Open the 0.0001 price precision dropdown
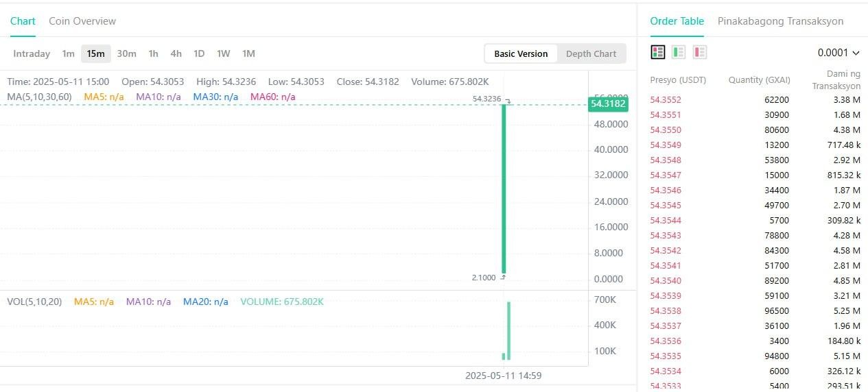Screen dimensions: 868x392 [x=838, y=53]
